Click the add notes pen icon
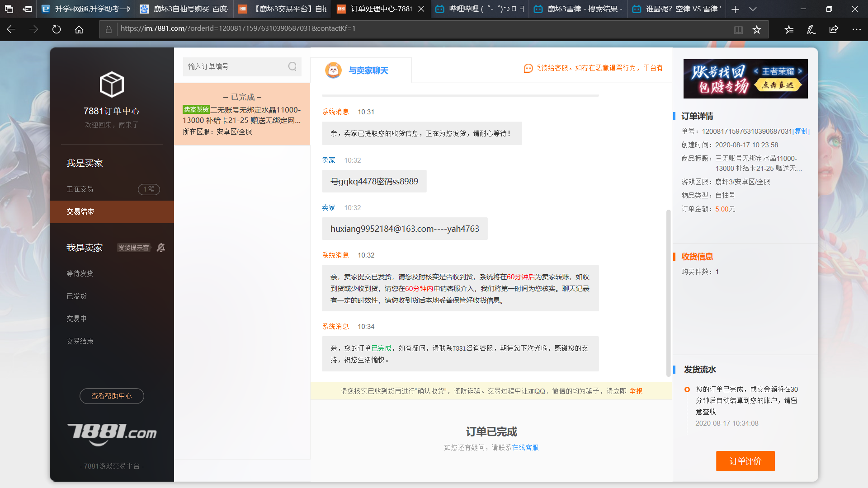This screenshot has height=488, width=868. click(811, 29)
